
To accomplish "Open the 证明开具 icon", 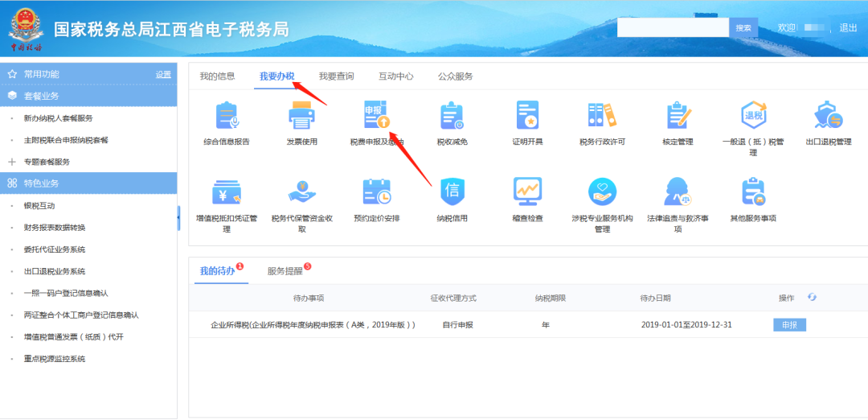I will (x=527, y=117).
